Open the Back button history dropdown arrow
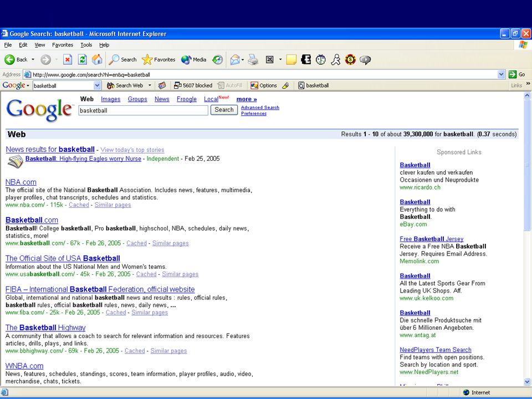 point(33,60)
